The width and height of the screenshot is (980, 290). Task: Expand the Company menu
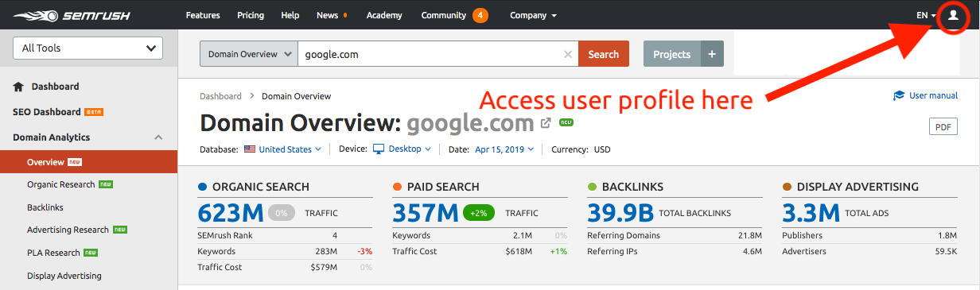pyautogui.click(x=533, y=15)
